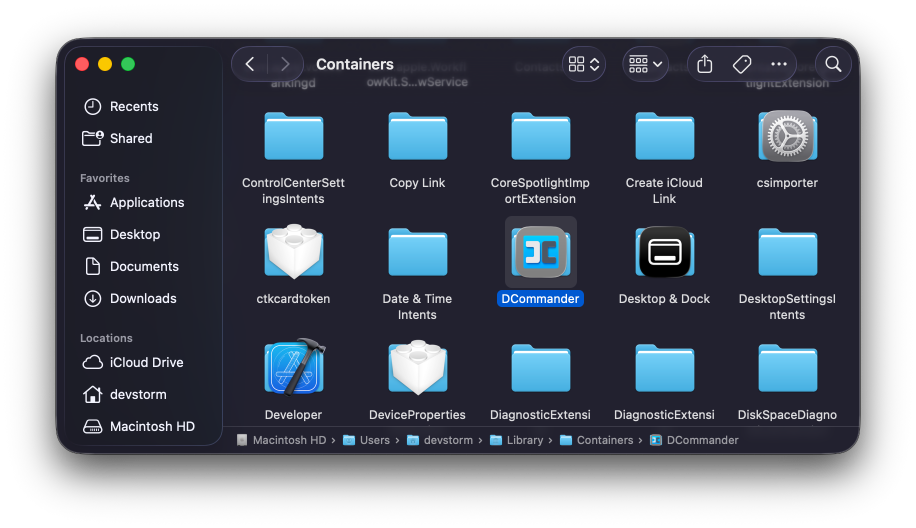This screenshot has height=528, width=916.
Task: Click the Tags toolbar icon
Action: (x=742, y=64)
